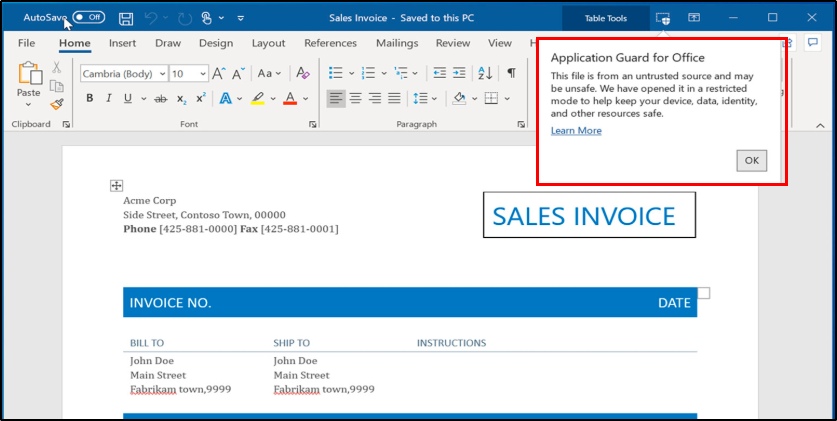Screen dimensions: 837x421
Task: Click OK in Application Guard popup
Action: point(752,161)
